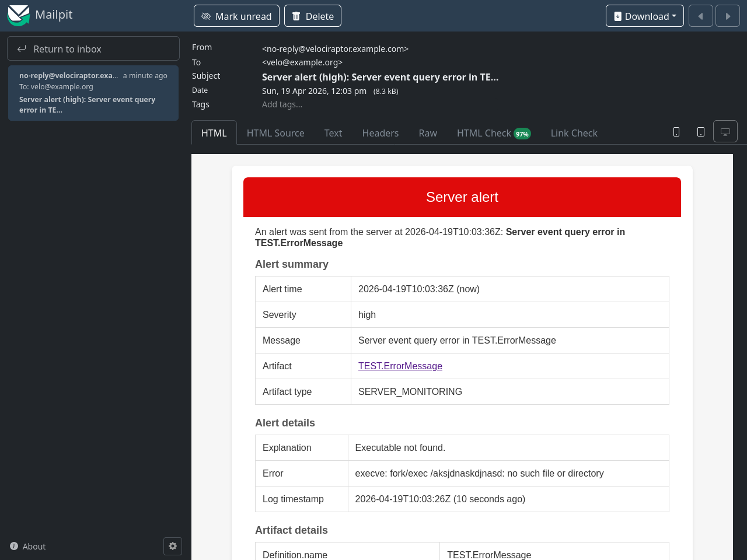Open the settings gear in the sidebar
747x560 pixels.
coord(173,546)
